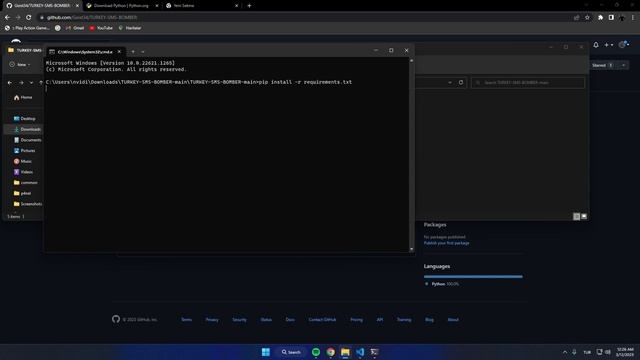Click New button in File Explorer
Screen dimensions: 640x360
pos(20,64)
